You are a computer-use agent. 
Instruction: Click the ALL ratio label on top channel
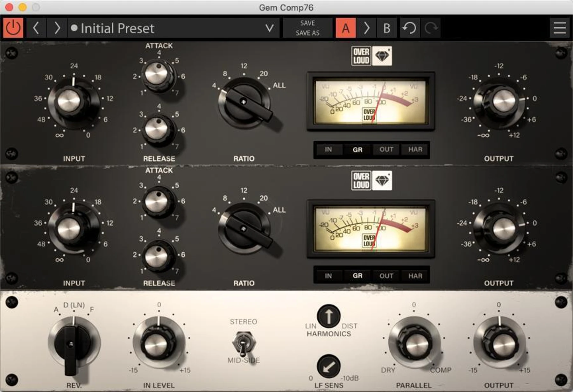(279, 85)
